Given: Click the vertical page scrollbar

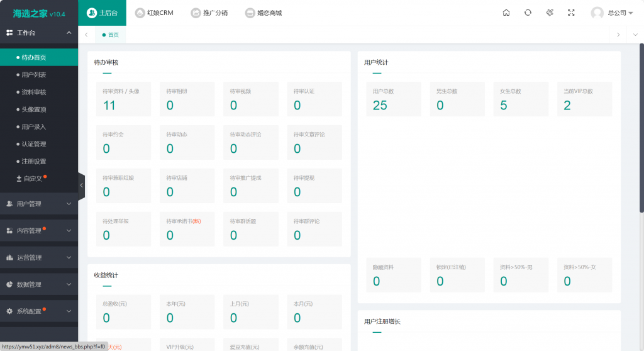Looking at the screenshot, I should [x=641, y=126].
